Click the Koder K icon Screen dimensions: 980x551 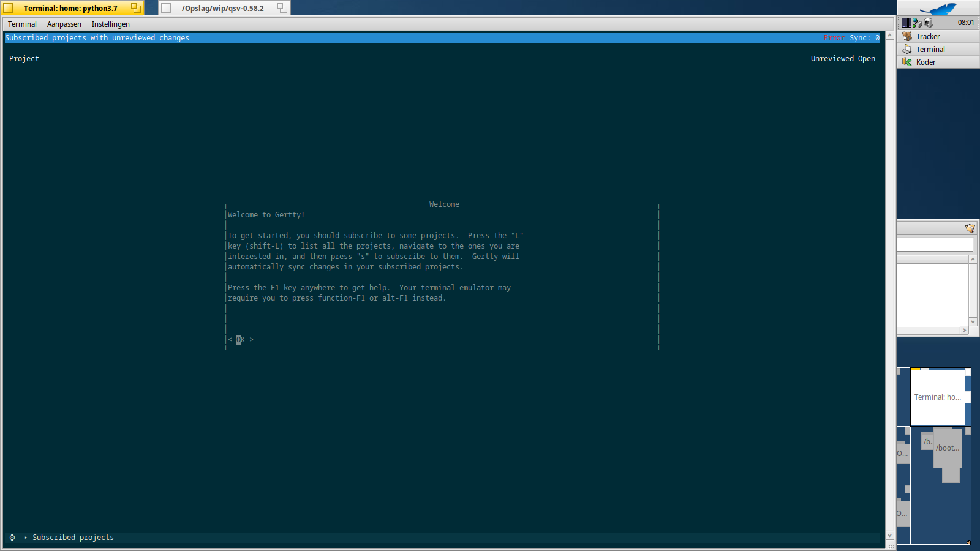click(907, 62)
